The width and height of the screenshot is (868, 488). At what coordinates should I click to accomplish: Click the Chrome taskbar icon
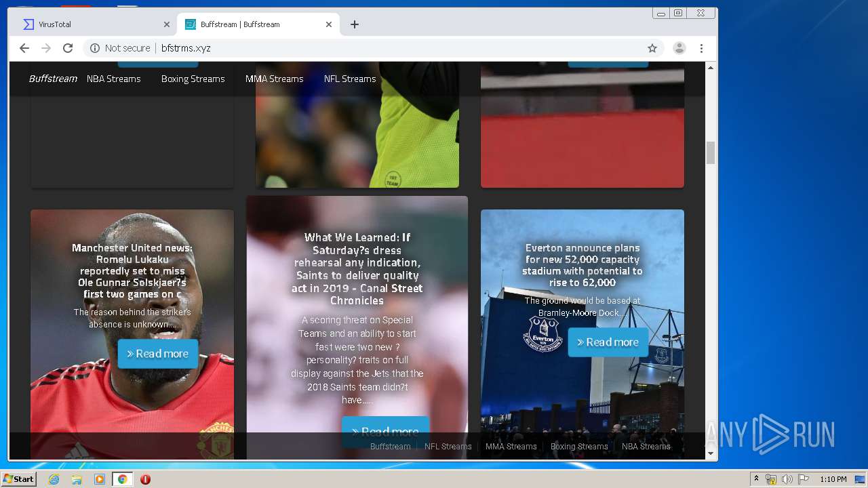pyautogui.click(x=123, y=479)
